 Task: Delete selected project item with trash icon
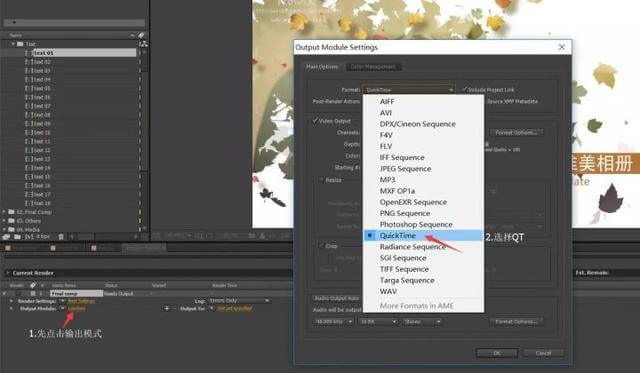click(61, 236)
